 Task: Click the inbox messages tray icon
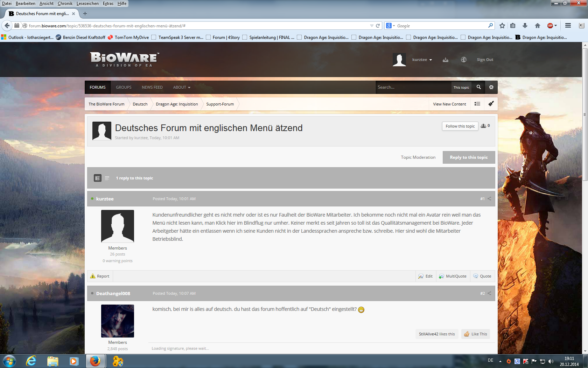tap(445, 60)
